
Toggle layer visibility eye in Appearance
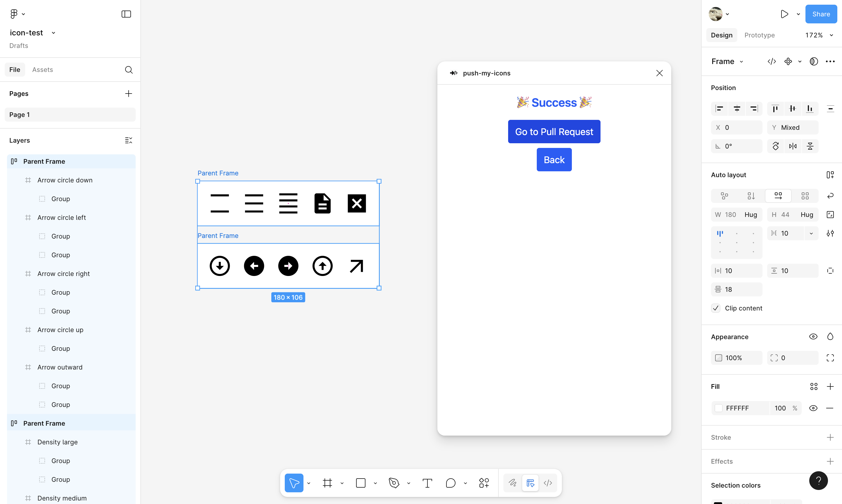coord(813,336)
